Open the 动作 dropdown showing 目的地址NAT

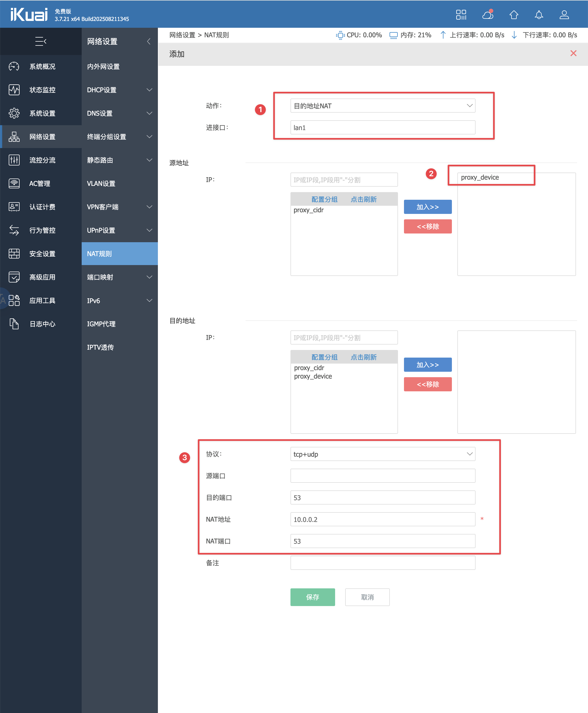[382, 106]
